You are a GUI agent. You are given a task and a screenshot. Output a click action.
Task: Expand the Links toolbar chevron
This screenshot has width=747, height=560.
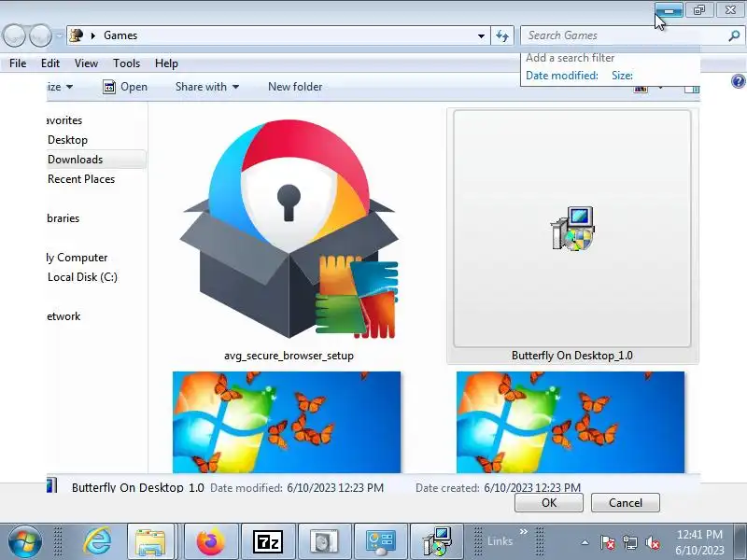tap(524, 531)
